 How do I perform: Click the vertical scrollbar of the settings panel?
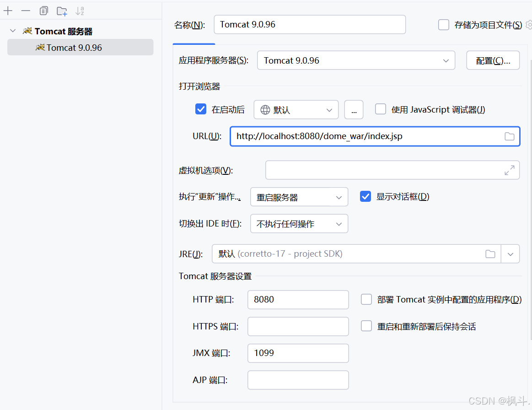coord(531,200)
